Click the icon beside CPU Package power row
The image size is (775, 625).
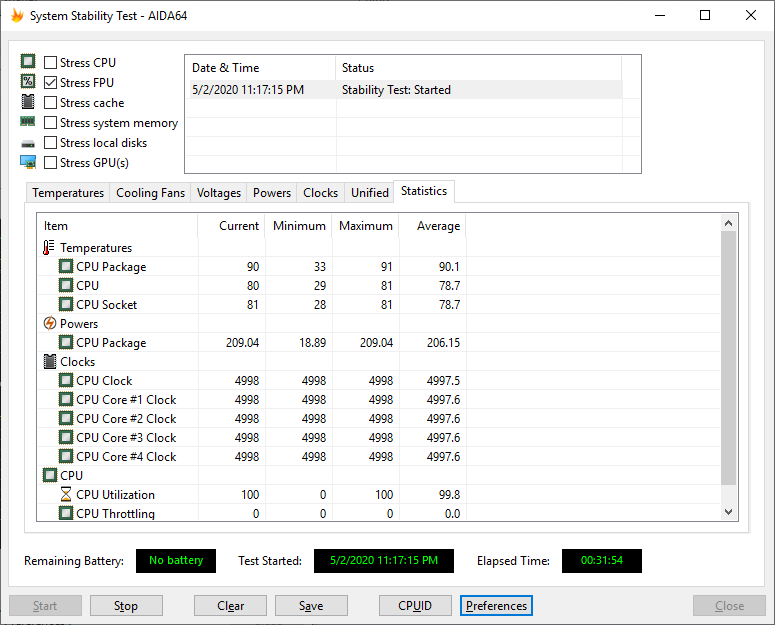pyautogui.click(x=66, y=342)
